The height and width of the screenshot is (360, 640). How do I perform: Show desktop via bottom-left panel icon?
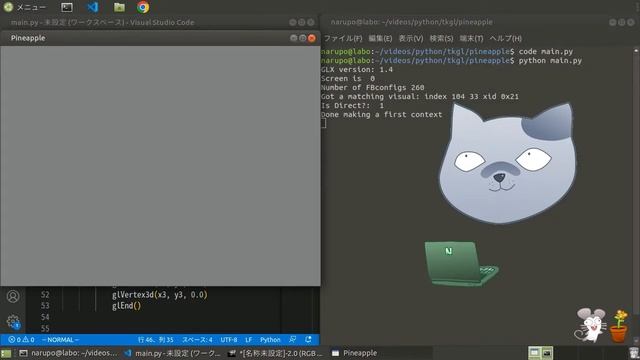point(6,353)
